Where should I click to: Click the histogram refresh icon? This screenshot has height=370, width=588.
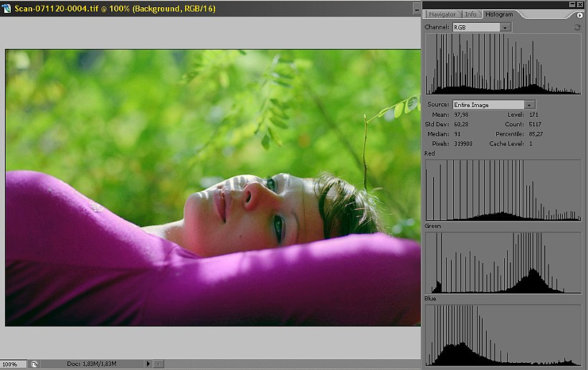pos(577,27)
